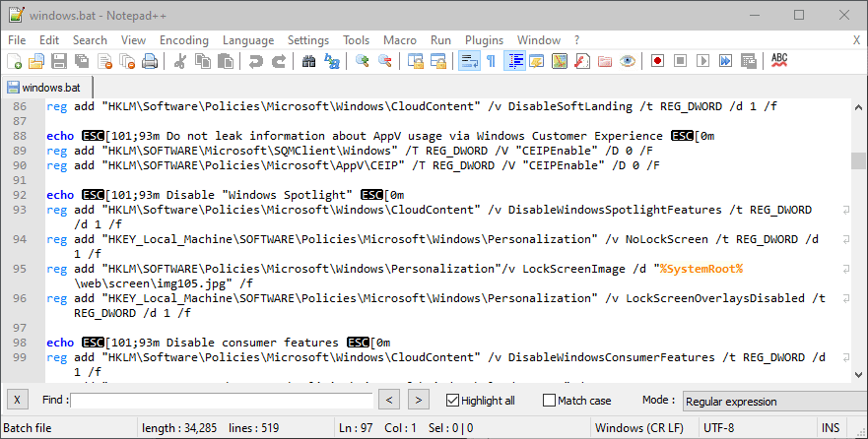Click the user-defined language icon

pos(536,61)
